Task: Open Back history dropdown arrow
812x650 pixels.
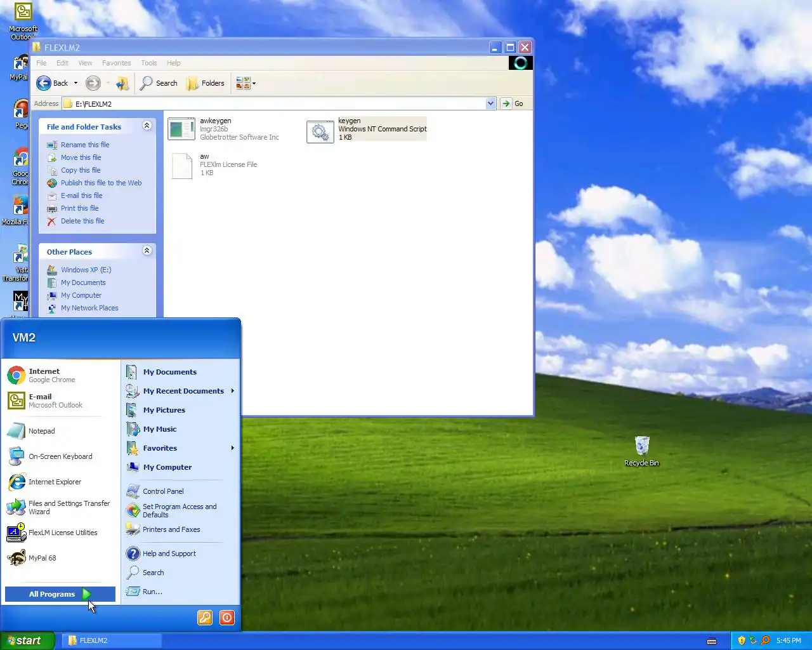Action: click(75, 83)
